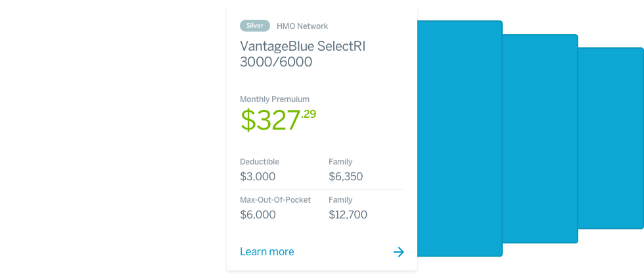Viewport: 644px width, 277px height.
Task: Select the Silver tier badge
Action: click(255, 26)
